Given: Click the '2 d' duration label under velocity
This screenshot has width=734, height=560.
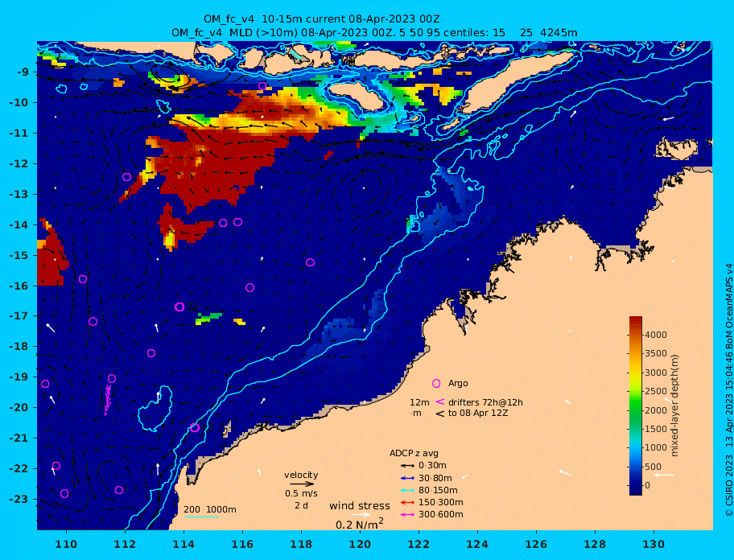Looking at the screenshot, I should click(x=301, y=506).
